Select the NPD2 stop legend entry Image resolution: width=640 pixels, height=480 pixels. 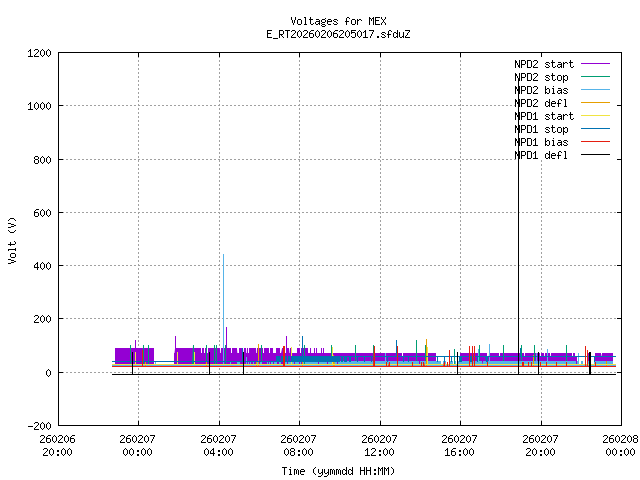point(542,77)
